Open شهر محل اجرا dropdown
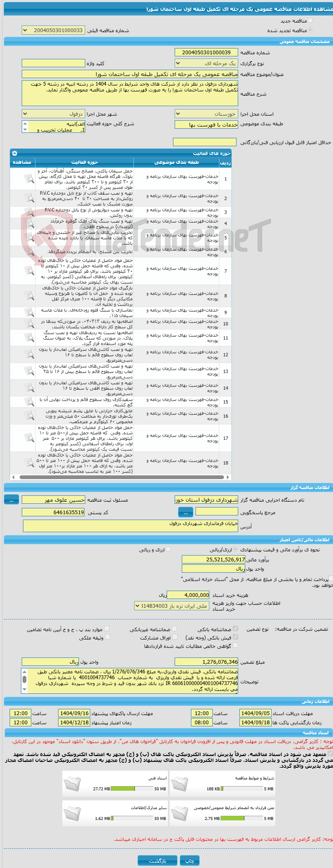333x868 pixels. click(53, 114)
